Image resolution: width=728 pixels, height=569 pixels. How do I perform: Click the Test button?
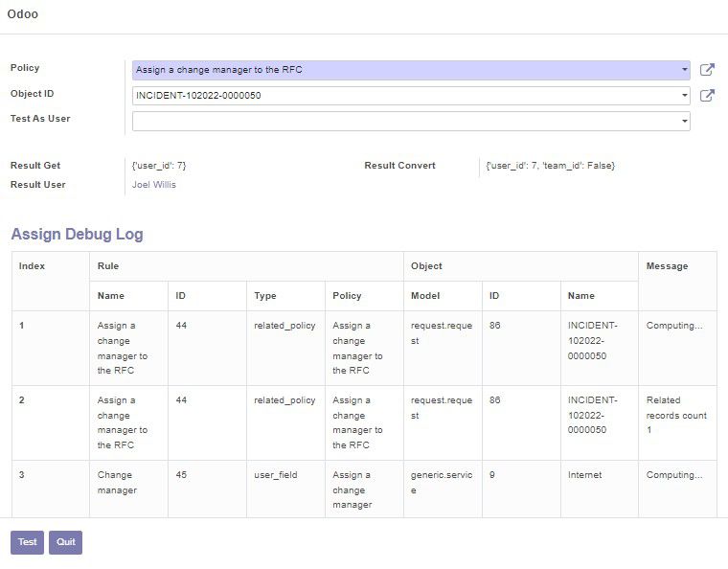pos(28,542)
